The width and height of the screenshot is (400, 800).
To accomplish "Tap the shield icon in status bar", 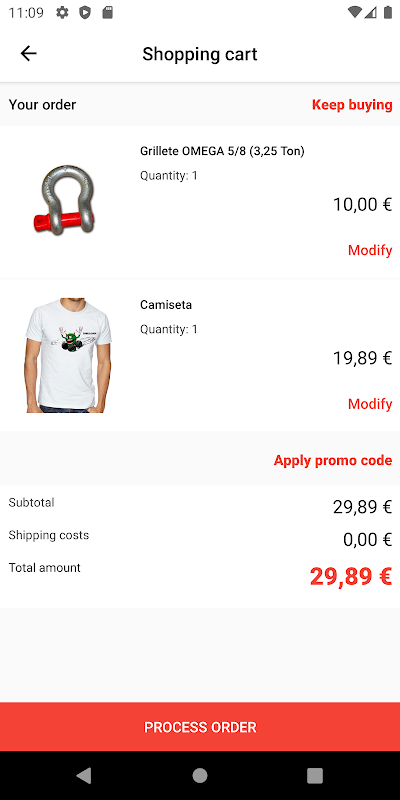I will 85,13.
